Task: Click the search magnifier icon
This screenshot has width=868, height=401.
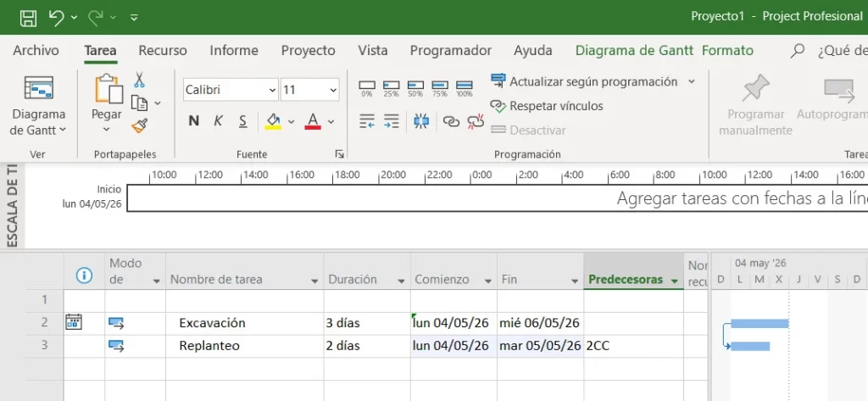Action: [x=797, y=50]
